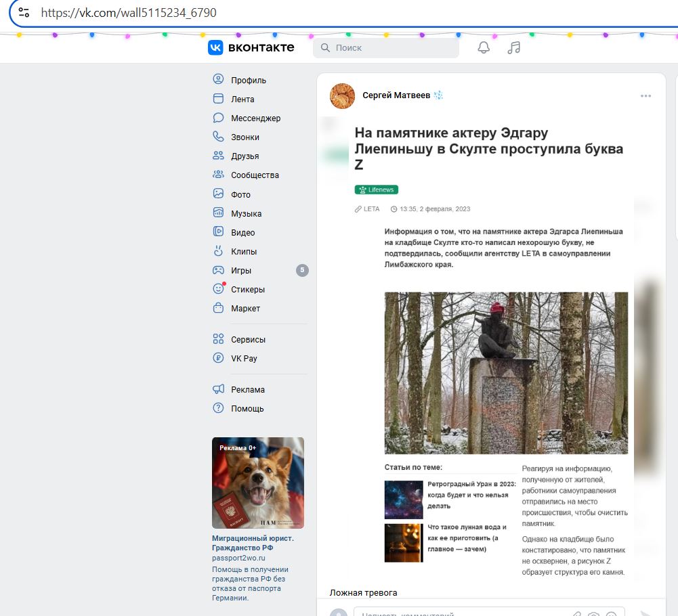Screen dimensions: 678x616
Task: Open Ретроградный Уран в 2023 article link
Action: pos(471,495)
